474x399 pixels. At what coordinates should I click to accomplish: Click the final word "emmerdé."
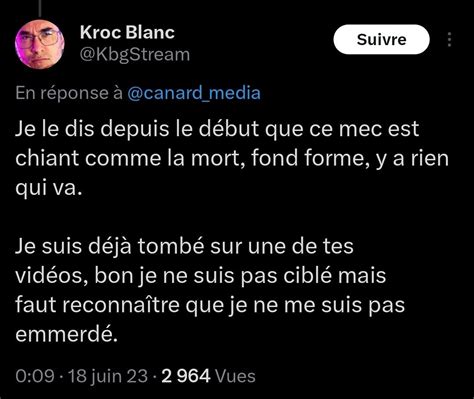click(x=67, y=334)
